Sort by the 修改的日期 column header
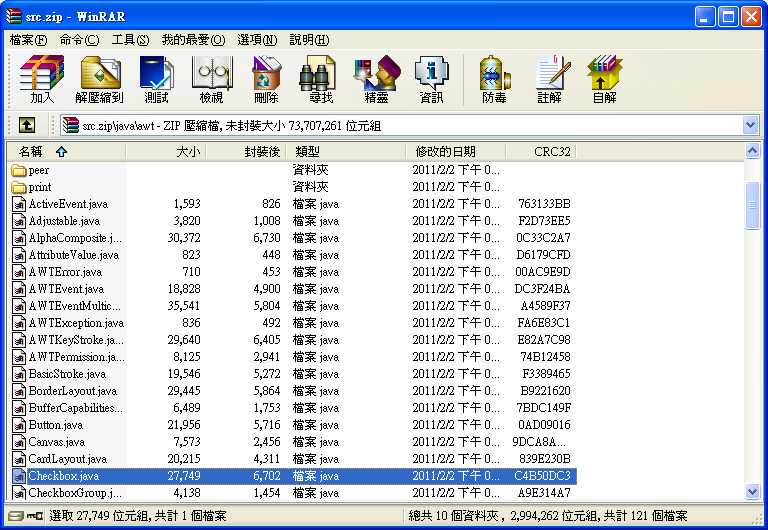Screen dimensions: 768x530 [x=456, y=152]
